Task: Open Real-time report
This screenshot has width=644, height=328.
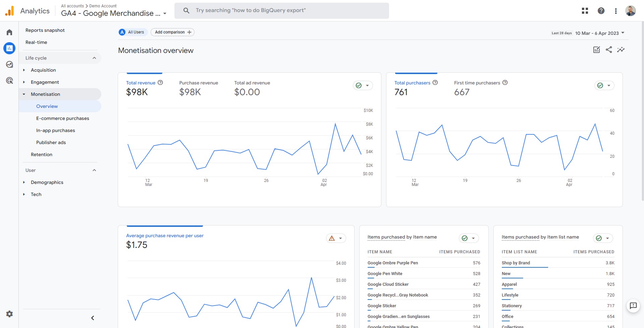Action: [36, 42]
